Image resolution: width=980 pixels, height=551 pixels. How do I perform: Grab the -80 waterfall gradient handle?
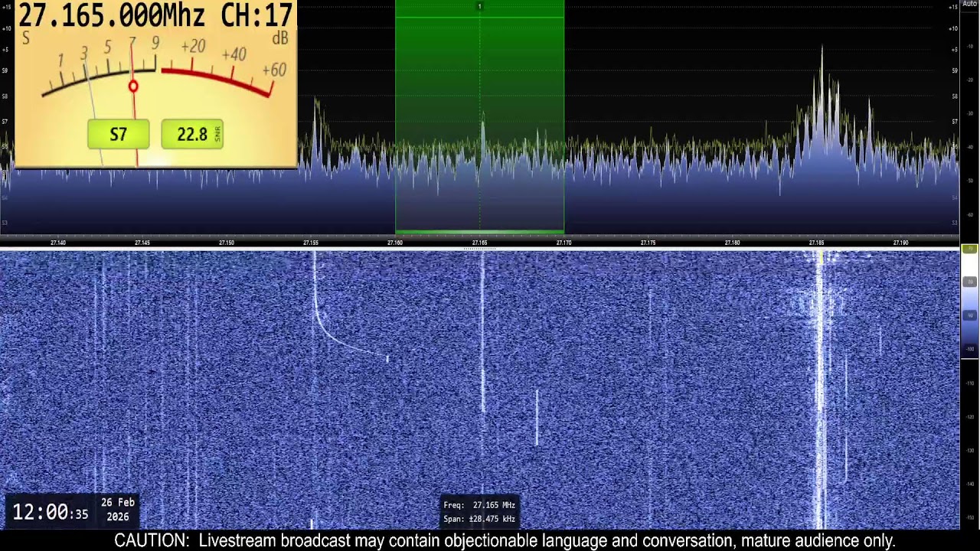[x=969, y=282]
